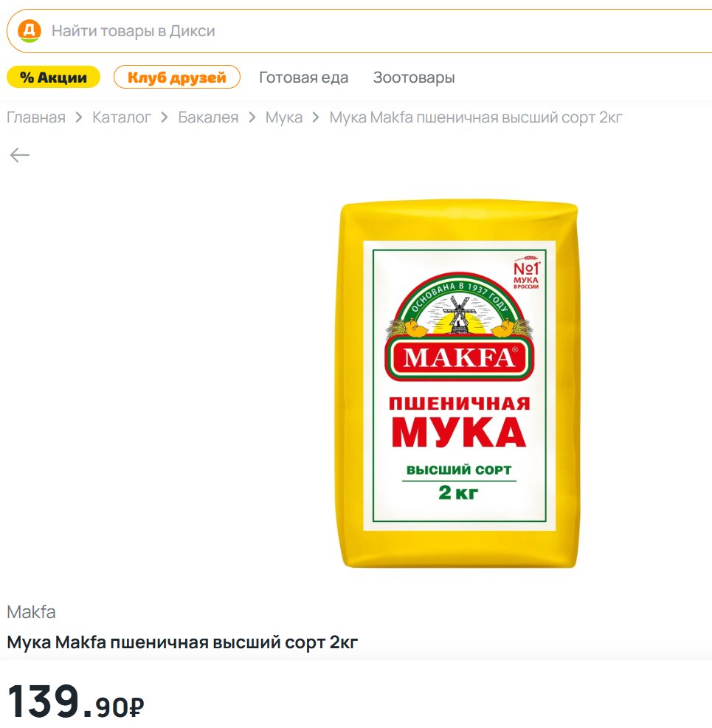Go to the "Бакалея" breadcrumb category
712x728 pixels.
[x=208, y=117]
